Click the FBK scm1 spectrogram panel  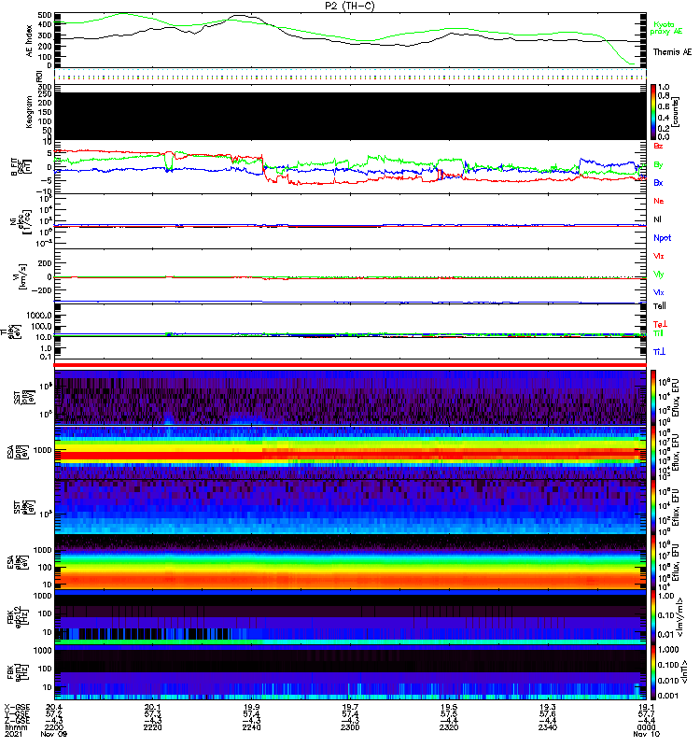click(350, 672)
